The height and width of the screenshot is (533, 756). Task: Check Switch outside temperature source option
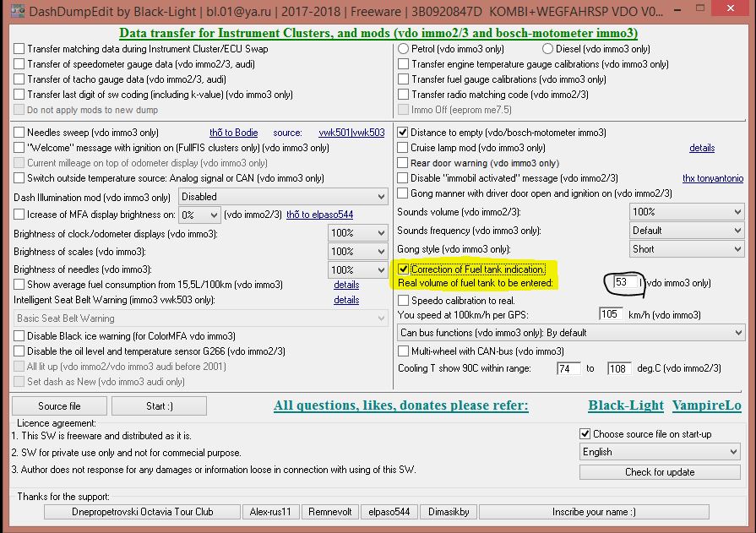[x=19, y=178]
